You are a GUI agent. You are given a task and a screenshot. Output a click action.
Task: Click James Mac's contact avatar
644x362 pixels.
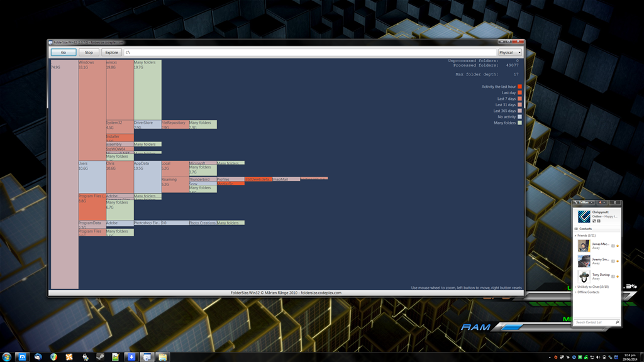(x=584, y=246)
